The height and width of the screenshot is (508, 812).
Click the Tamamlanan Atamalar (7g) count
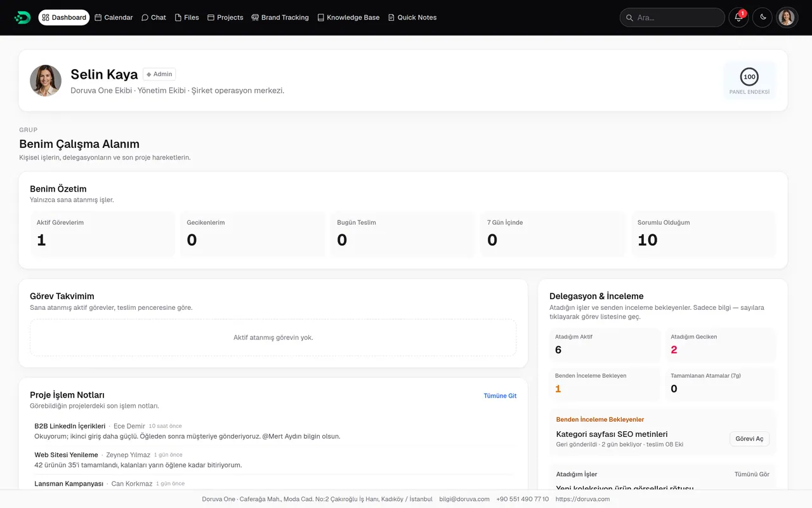pos(721,384)
